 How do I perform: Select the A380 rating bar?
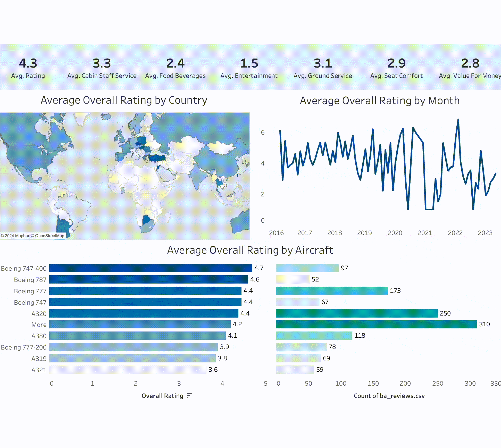pos(138,336)
